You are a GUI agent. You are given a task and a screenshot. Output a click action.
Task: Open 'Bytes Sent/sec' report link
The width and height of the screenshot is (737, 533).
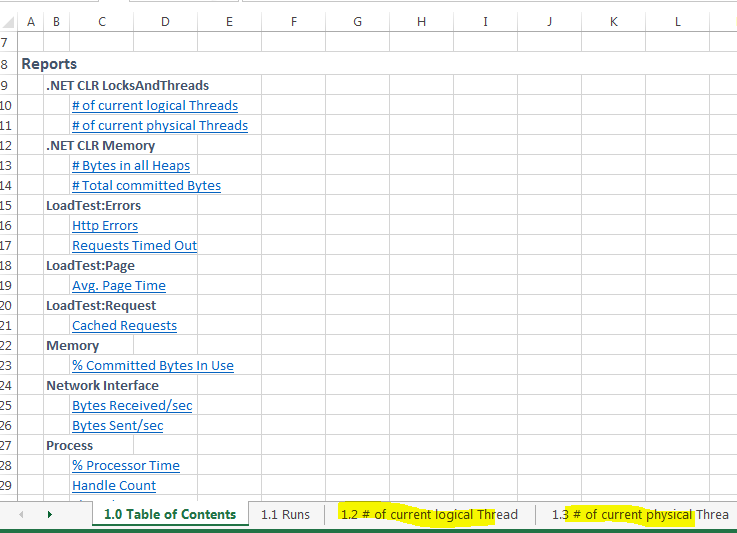pos(118,425)
